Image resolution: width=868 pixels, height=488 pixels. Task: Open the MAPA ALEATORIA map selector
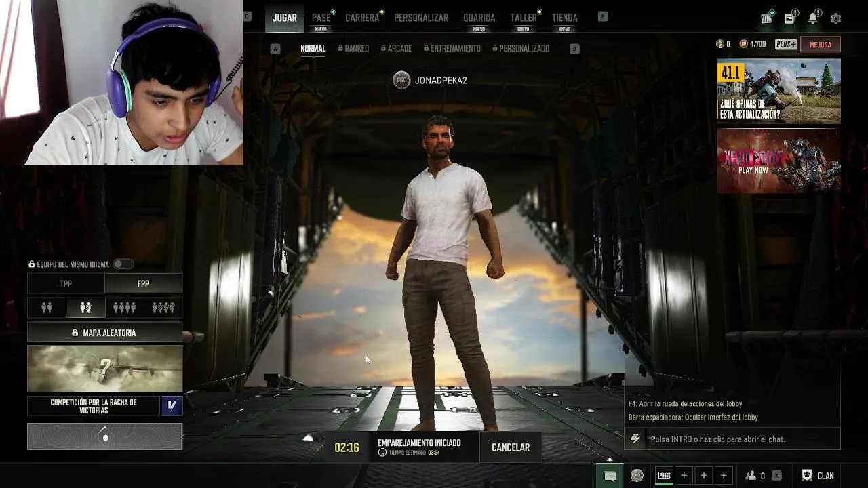click(104, 333)
